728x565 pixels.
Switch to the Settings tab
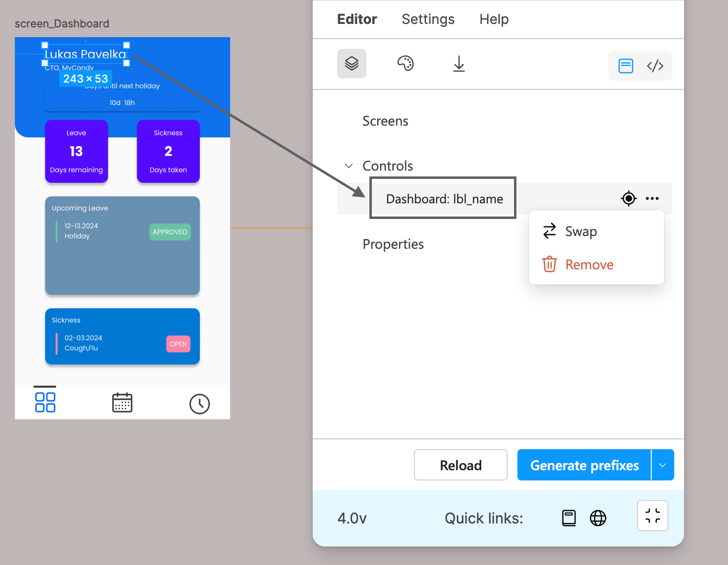(428, 19)
